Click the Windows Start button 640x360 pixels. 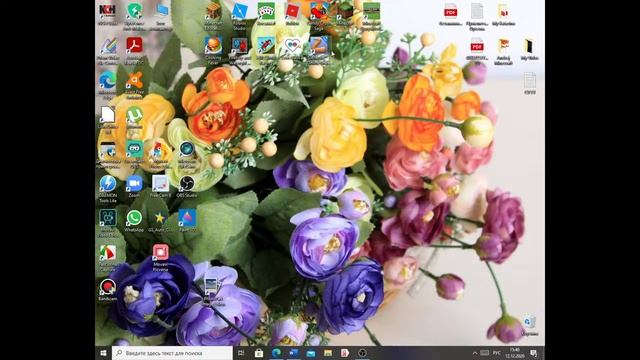point(103,353)
